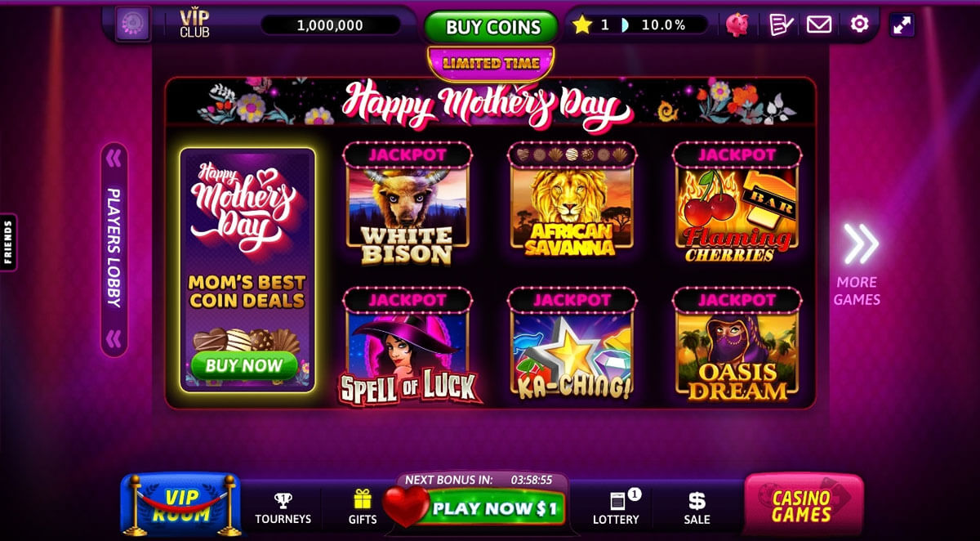Open the settings gear

[859, 25]
